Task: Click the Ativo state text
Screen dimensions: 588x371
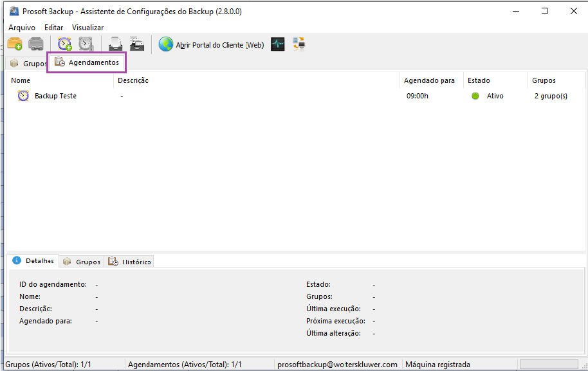Action: [x=495, y=96]
